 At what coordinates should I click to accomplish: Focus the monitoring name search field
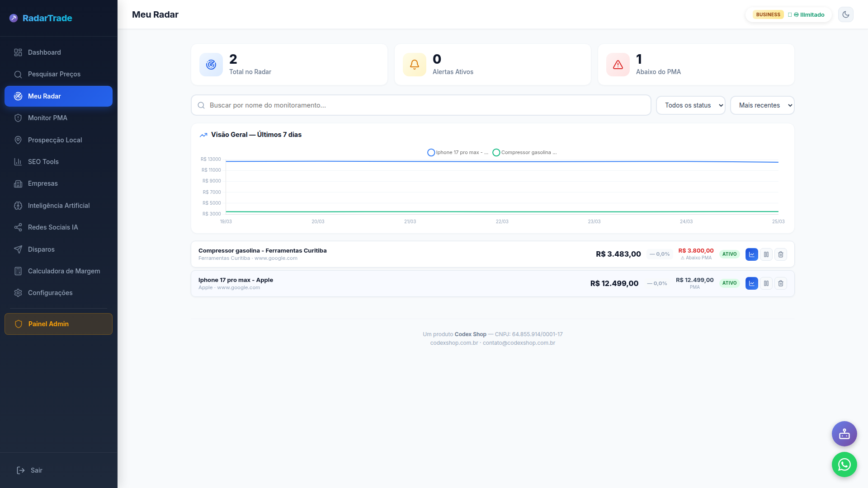(425, 105)
